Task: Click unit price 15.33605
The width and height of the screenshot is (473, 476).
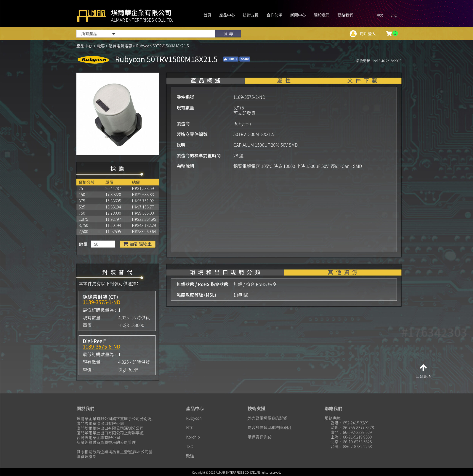Action: click(x=113, y=201)
